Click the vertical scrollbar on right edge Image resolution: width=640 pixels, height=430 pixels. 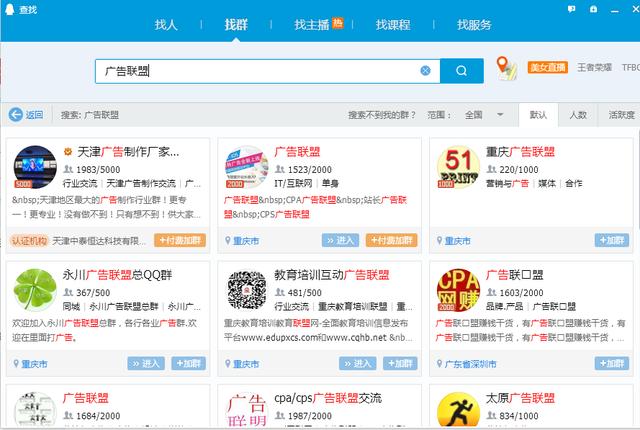coord(638,180)
